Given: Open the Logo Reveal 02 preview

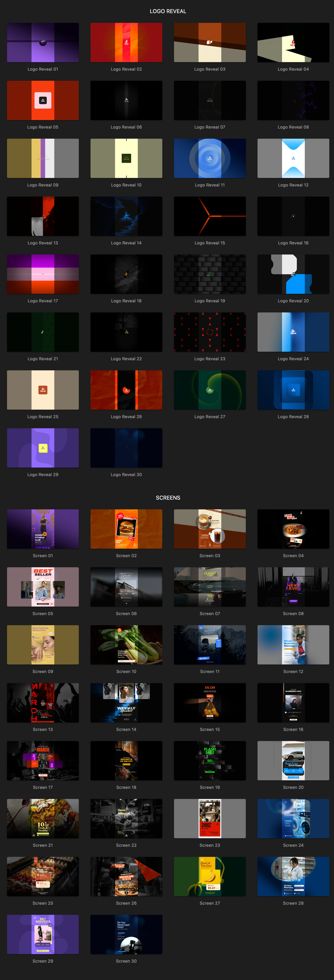Looking at the screenshot, I should point(126,42).
